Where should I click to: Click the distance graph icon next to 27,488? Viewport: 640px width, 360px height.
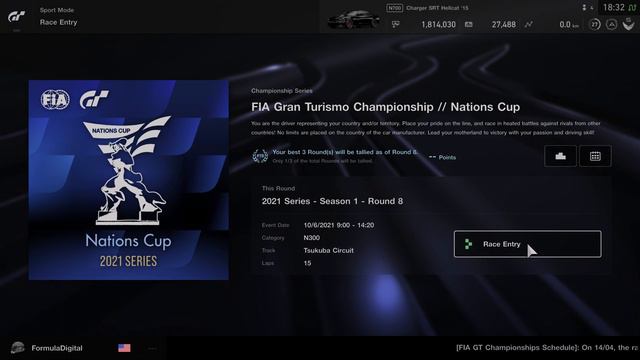529,24
